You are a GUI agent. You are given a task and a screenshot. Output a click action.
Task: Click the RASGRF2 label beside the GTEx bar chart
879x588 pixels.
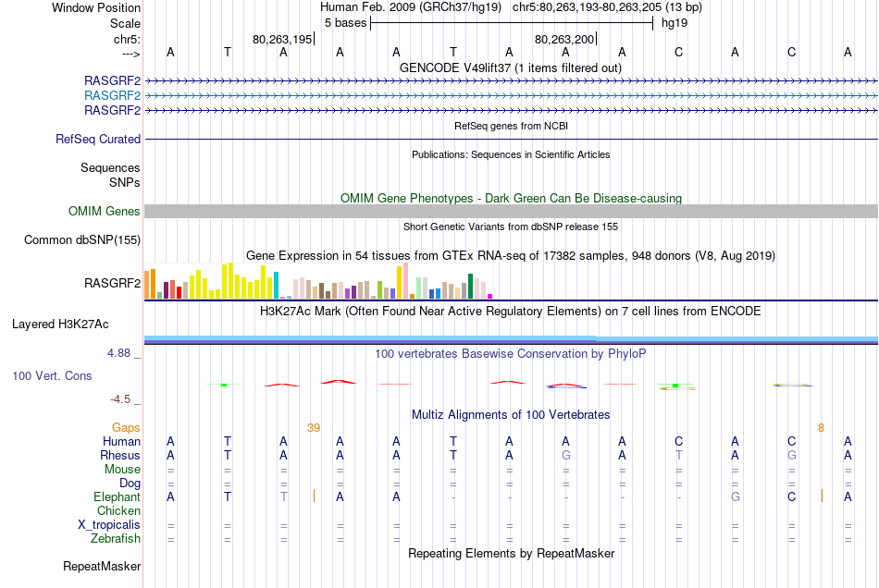click(x=112, y=283)
